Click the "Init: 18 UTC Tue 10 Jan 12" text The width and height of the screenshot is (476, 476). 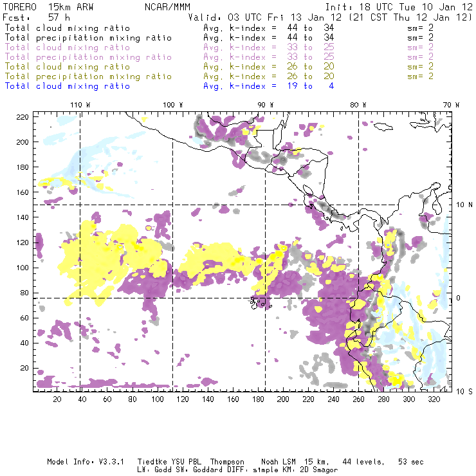399,7
